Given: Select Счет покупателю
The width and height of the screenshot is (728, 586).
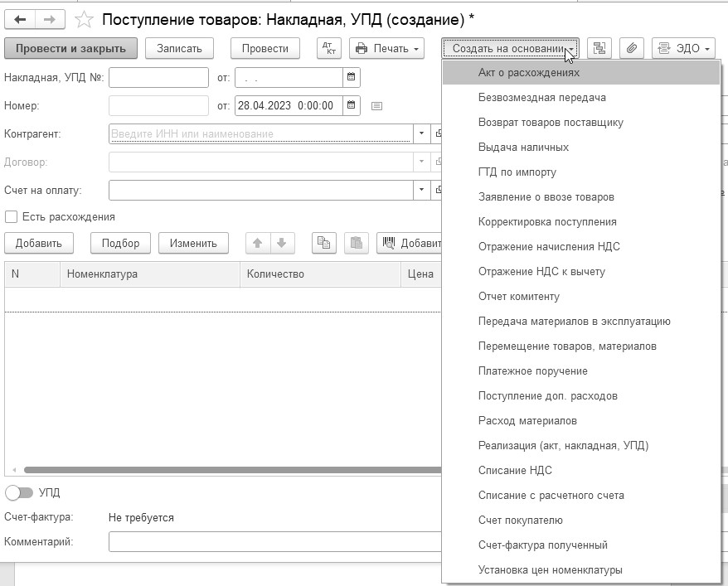Looking at the screenshot, I should (x=580, y=521).
